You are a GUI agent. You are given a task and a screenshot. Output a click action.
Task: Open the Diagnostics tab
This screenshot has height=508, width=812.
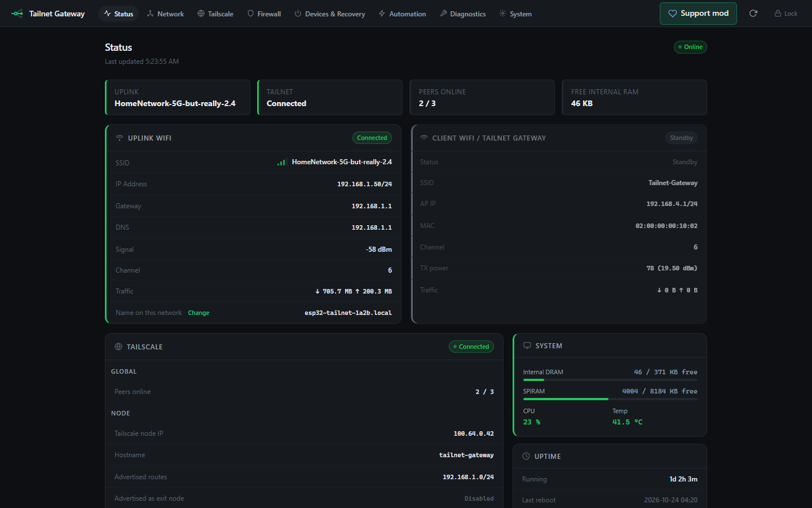point(462,14)
